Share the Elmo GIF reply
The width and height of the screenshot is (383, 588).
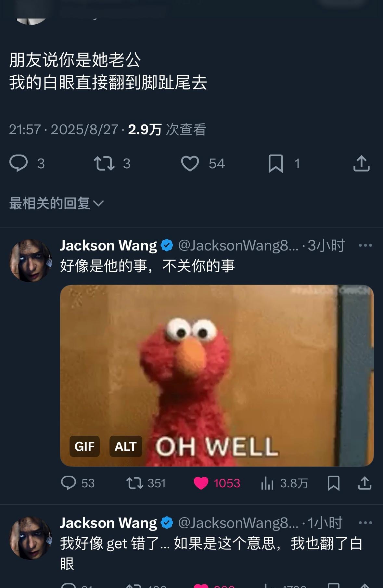364,483
